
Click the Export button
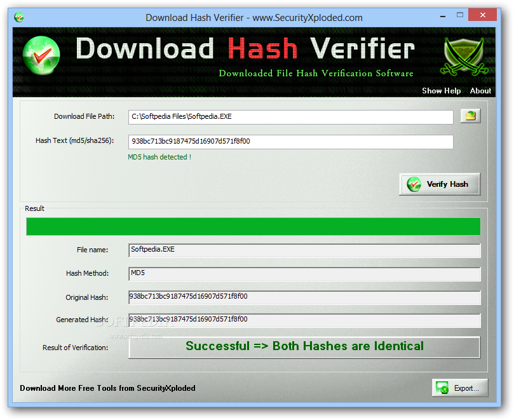click(459, 388)
